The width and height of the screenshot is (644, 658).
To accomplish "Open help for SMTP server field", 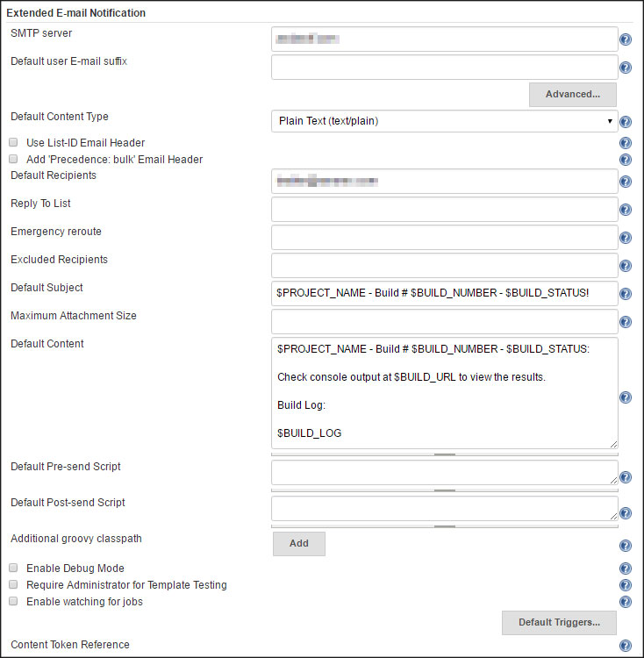I will click(625, 39).
